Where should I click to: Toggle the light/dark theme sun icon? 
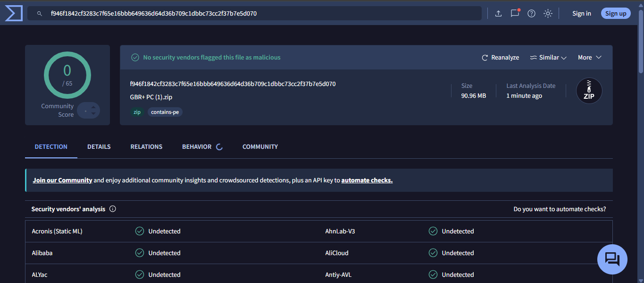[x=548, y=13]
